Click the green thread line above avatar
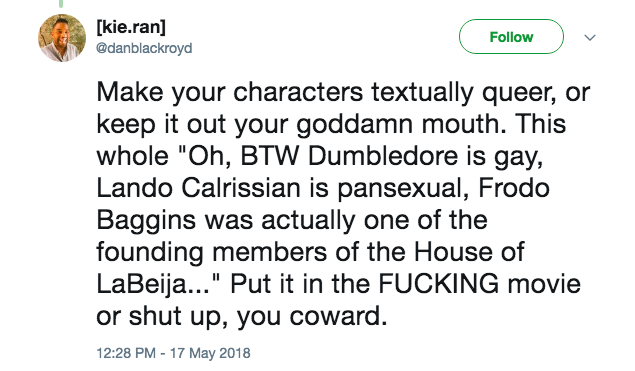The width and height of the screenshot is (635, 371). tap(61, 4)
